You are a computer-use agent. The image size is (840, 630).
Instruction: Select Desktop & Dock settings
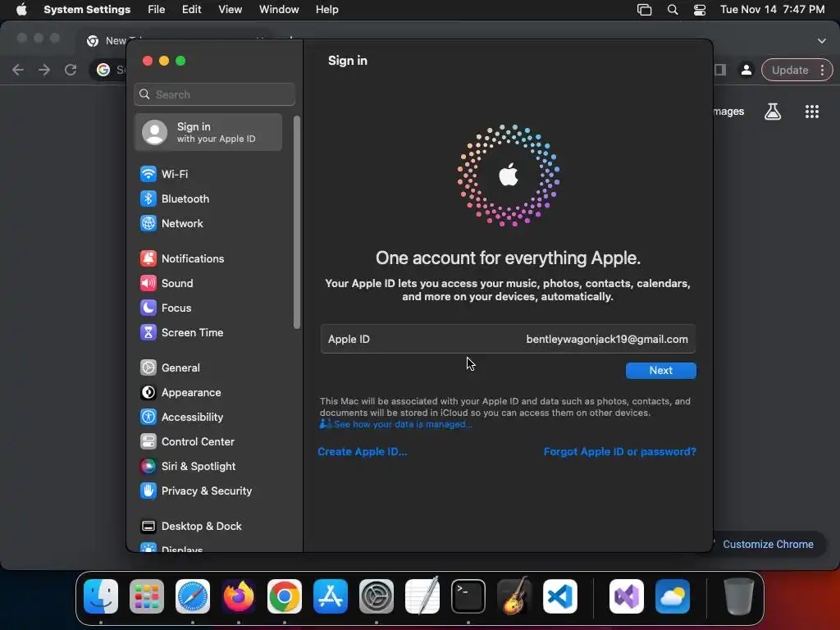coord(208,527)
